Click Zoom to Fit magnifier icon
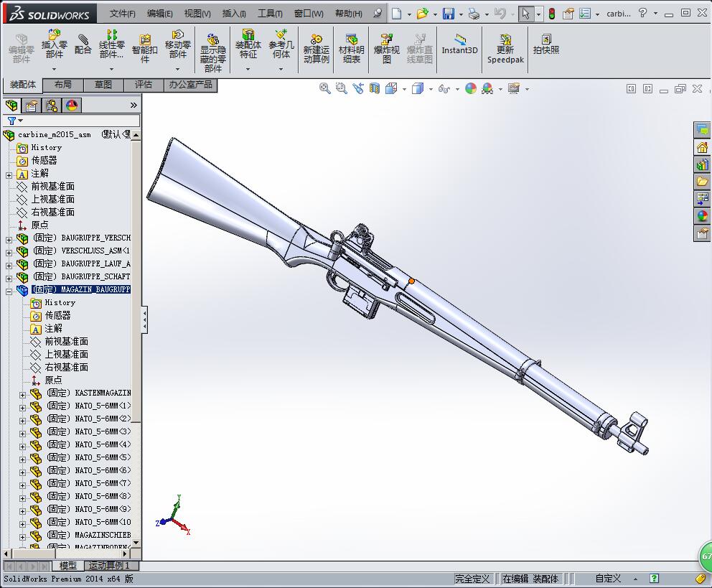Image resolution: width=712 pixels, height=588 pixels. pos(324,88)
